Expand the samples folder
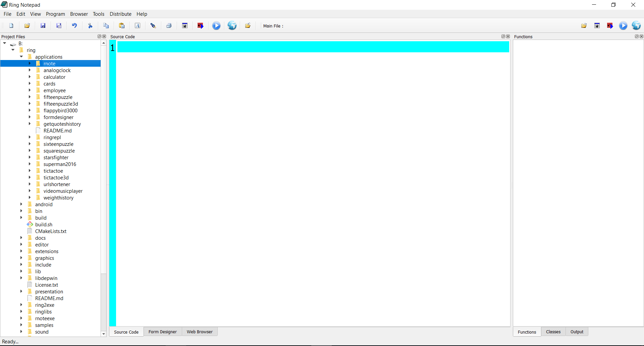Screen dimensions: 644x346 pyautogui.click(x=21, y=325)
